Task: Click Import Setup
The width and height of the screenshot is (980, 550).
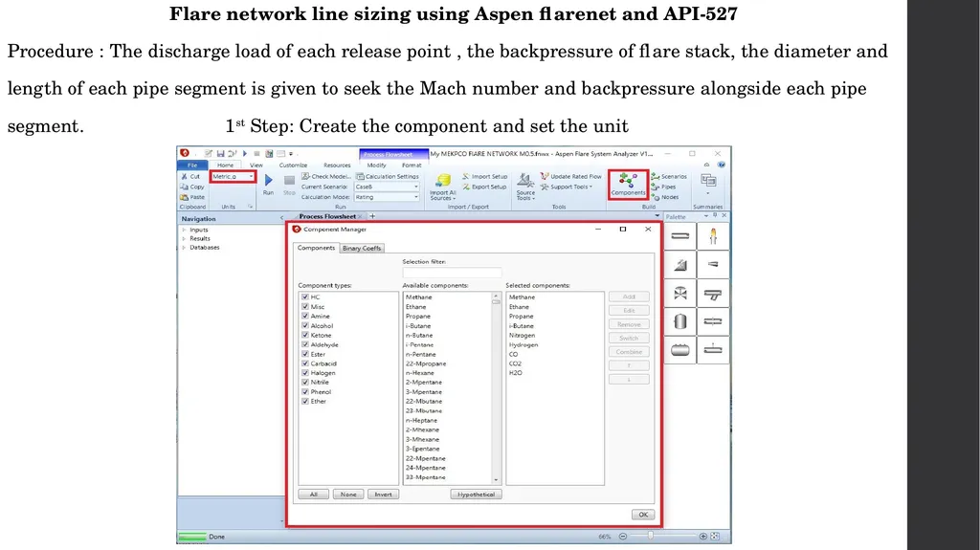Action: (x=485, y=176)
